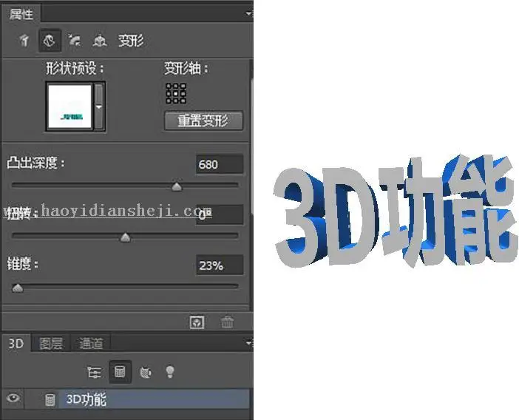Click the 形状预设 label
The image size is (519, 420).
point(75,69)
